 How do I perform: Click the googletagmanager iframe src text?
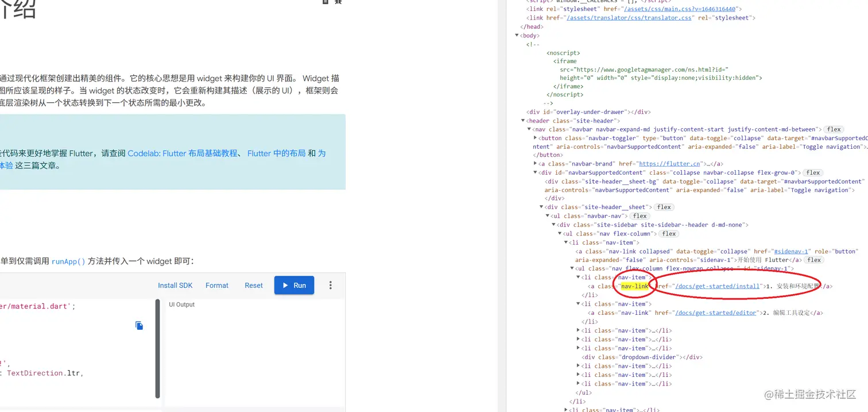644,69
